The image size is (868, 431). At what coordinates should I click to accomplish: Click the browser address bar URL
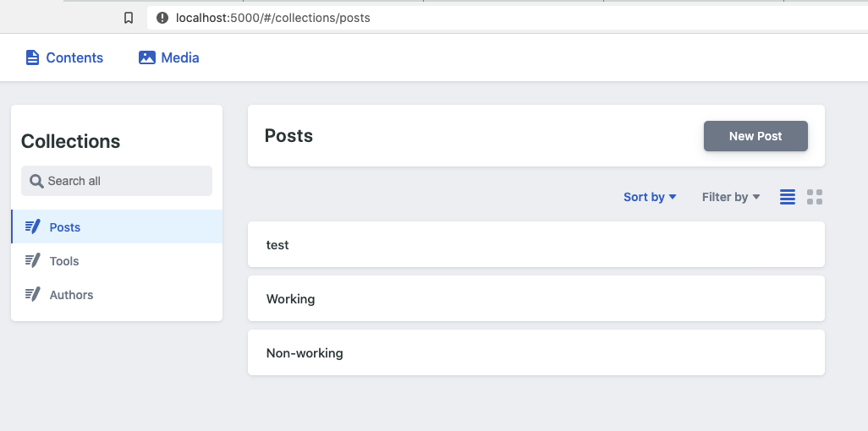[273, 18]
